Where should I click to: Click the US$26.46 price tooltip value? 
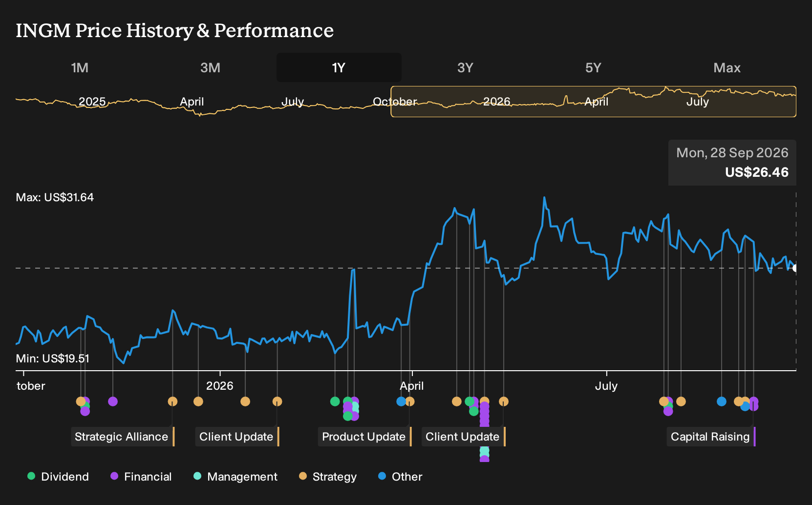757,172
